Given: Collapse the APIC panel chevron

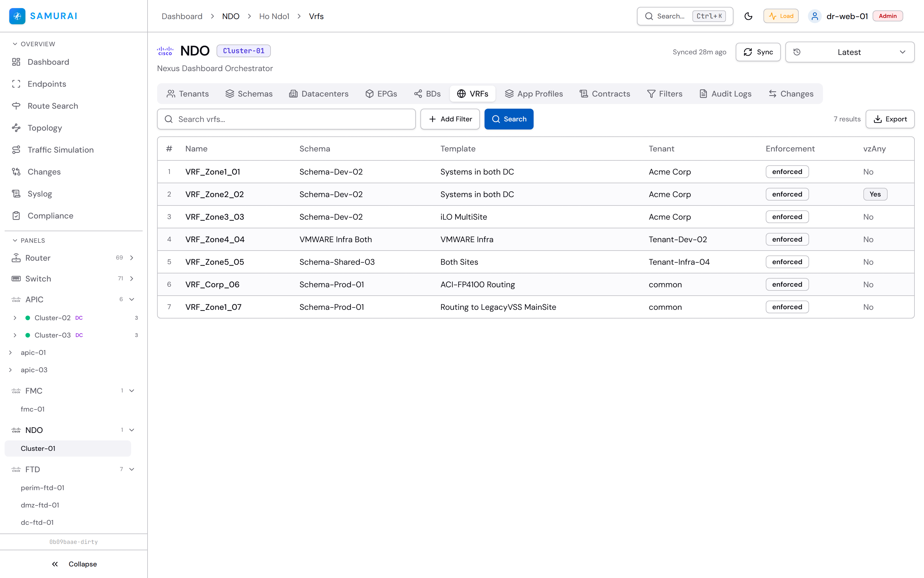Looking at the screenshot, I should pos(132,300).
